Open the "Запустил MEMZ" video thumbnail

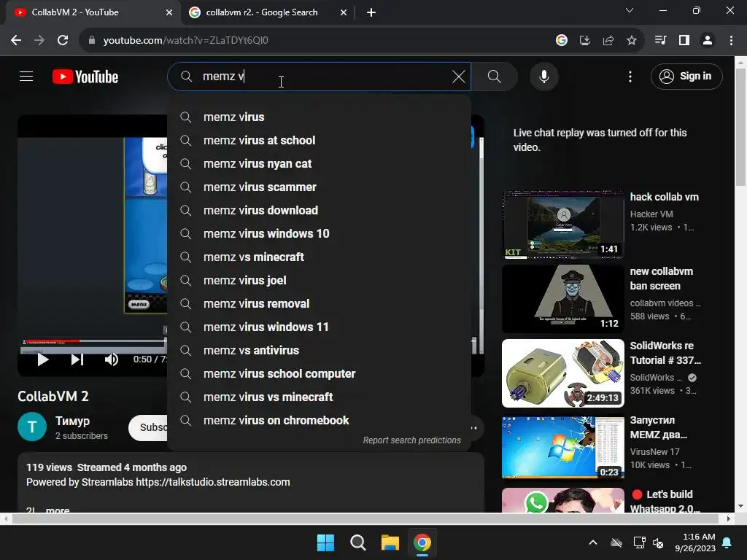(x=562, y=447)
